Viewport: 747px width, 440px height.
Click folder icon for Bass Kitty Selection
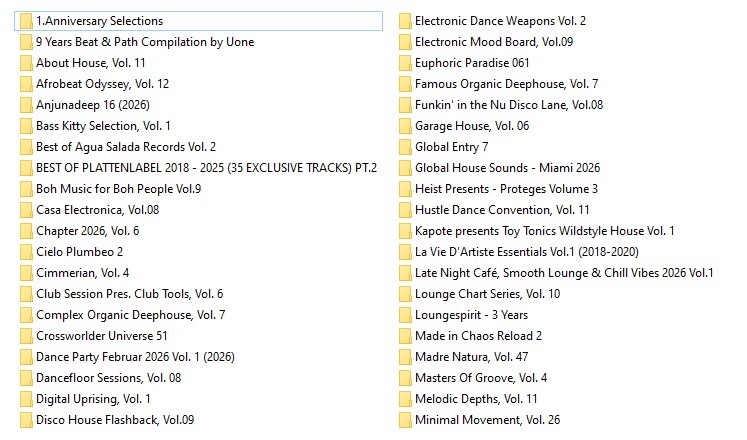click(26, 126)
